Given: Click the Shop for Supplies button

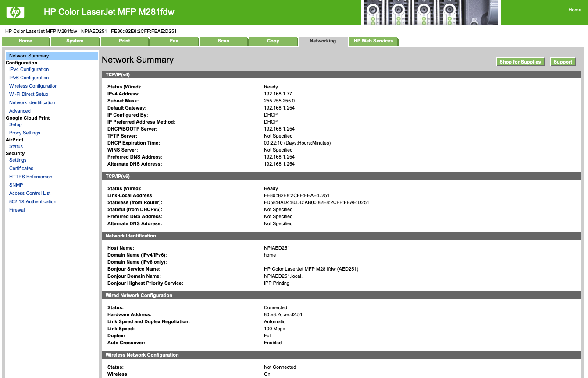Looking at the screenshot, I should tap(520, 62).
